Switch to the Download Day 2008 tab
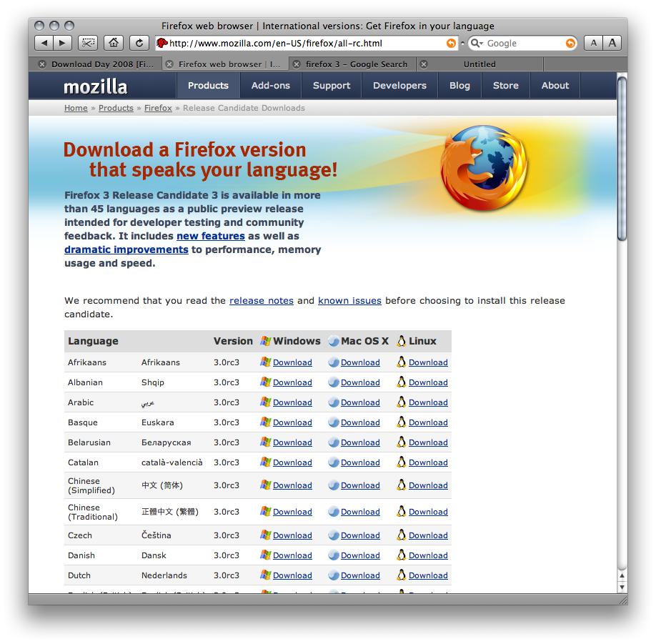Image resolution: width=656 pixels, height=644 pixels. [x=102, y=64]
